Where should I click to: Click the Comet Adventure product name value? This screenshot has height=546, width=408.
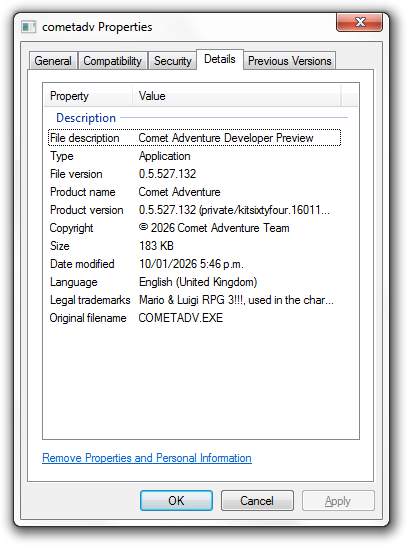click(x=179, y=192)
